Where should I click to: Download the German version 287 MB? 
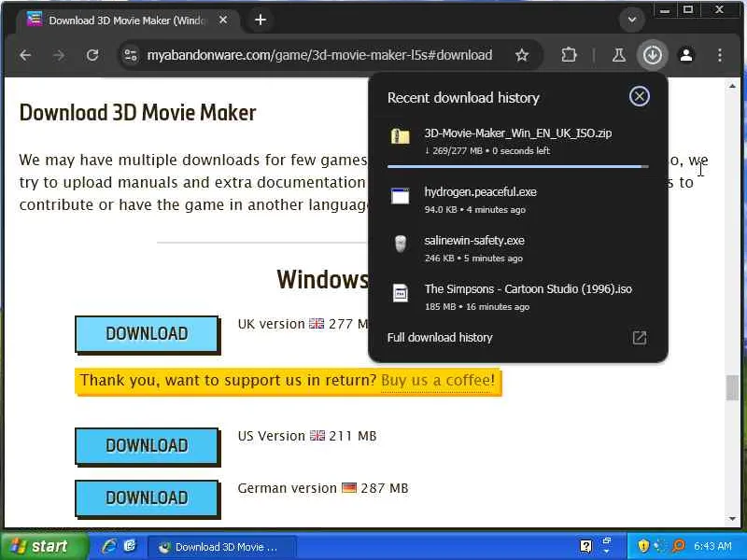click(148, 498)
